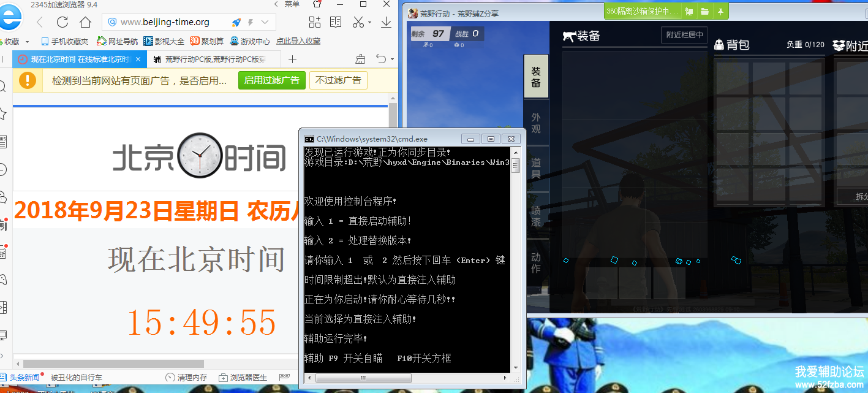868x393 pixels.
Task: Click the 附近栏居中 button in game
Action: coord(684,35)
